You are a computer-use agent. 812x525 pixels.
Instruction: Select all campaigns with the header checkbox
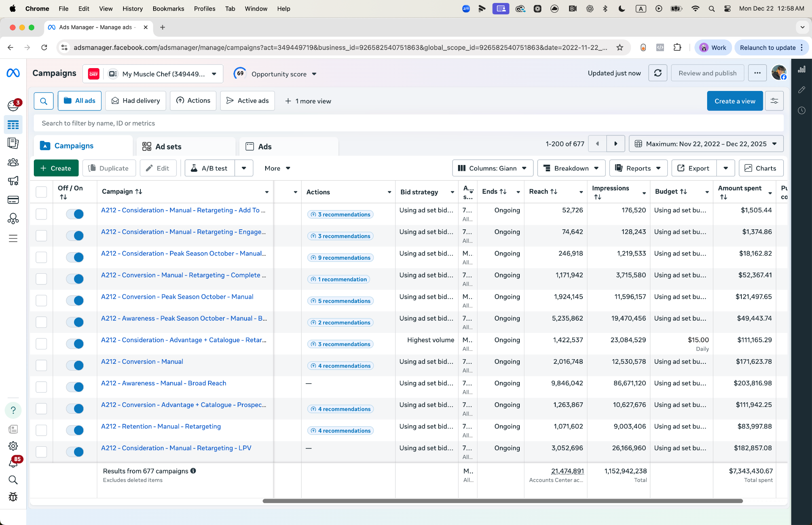point(41,192)
